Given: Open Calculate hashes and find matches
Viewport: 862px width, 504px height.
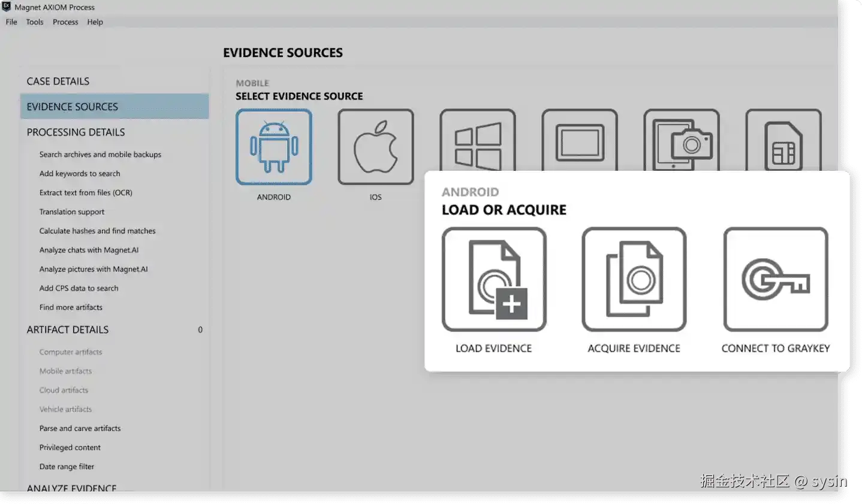Looking at the screenshot, I should pos(97,231).
